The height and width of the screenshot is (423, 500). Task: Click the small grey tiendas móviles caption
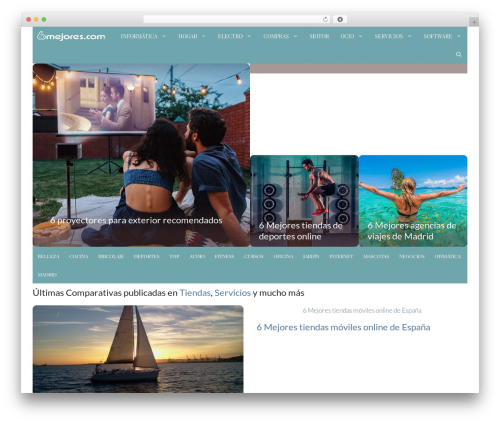(362, 310)
